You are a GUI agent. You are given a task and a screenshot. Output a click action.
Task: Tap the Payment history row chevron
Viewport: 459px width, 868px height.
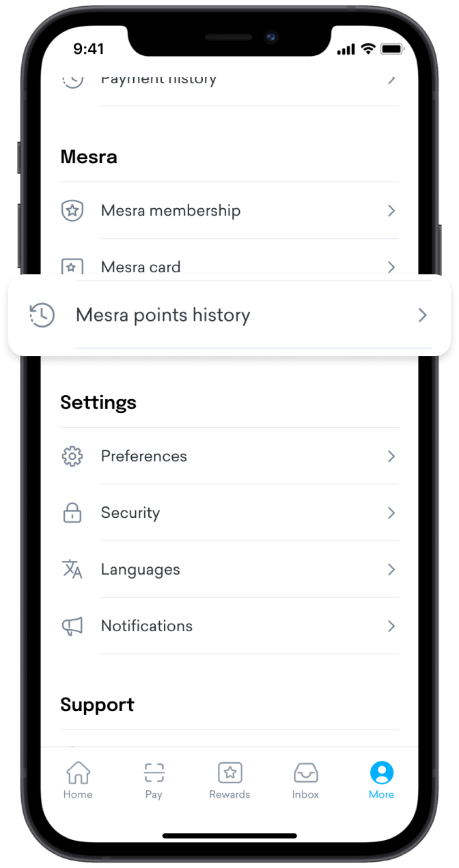pos(391,79)
